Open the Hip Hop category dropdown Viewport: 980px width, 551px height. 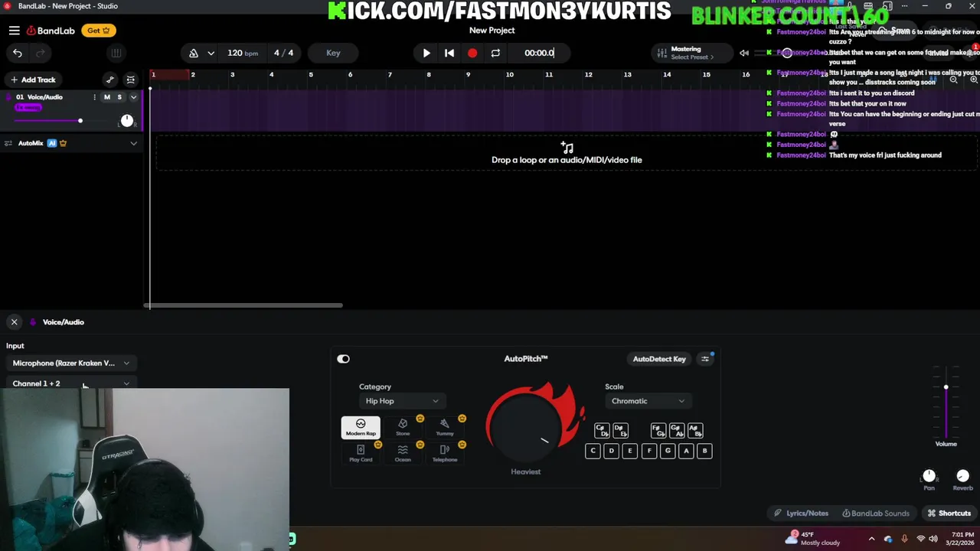pos(401,401)
